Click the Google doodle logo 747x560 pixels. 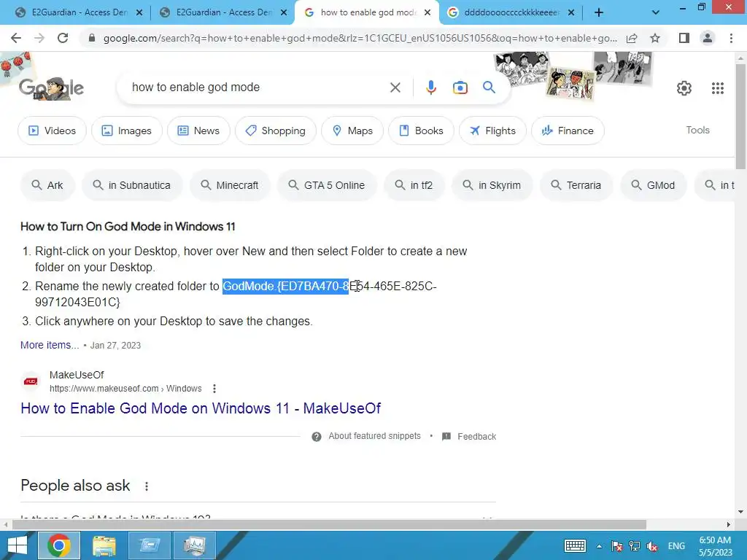pos(51,88)
